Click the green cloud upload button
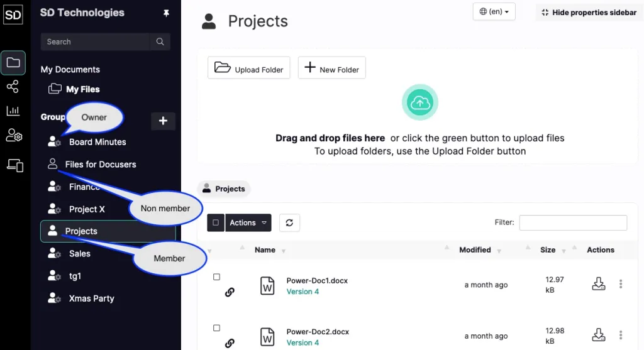This screenshot has height=350, width=644. (419, 102)
